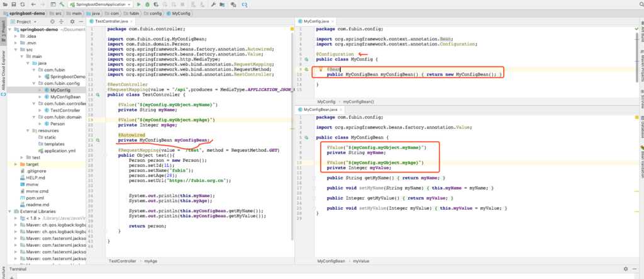This screenshot has width=644, height=279.
Task: Open the SpringbootDemoApplication run configuration dropdown
Action: coord(100,4)
